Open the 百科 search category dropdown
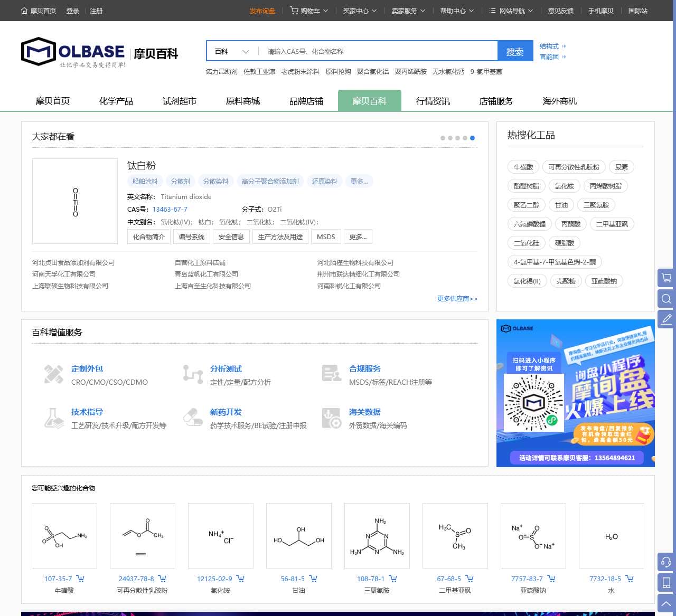Viewport: 676px width, 616px height. [x=230, y=51]
